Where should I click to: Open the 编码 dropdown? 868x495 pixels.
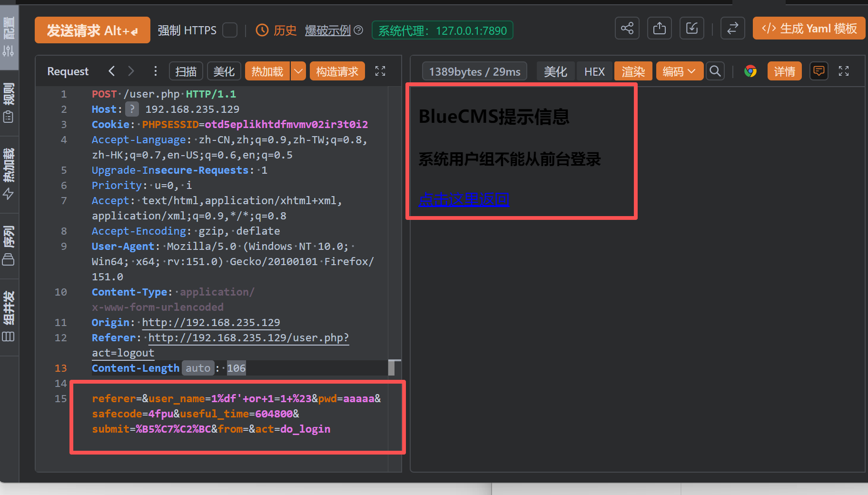680,71
